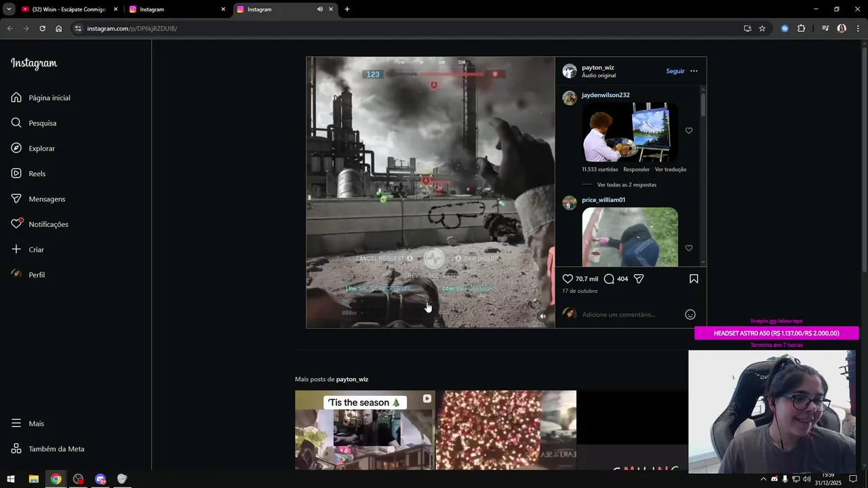Open Mensagens in sidebar
This screenshot has width=868, height=488.
38,199
